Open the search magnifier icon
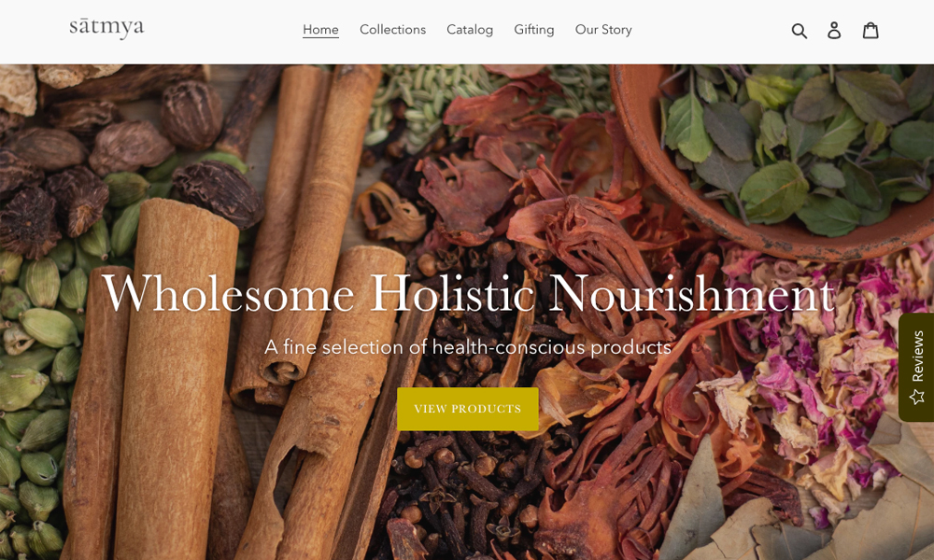934x560 pixels. click(x=799, y=31)
